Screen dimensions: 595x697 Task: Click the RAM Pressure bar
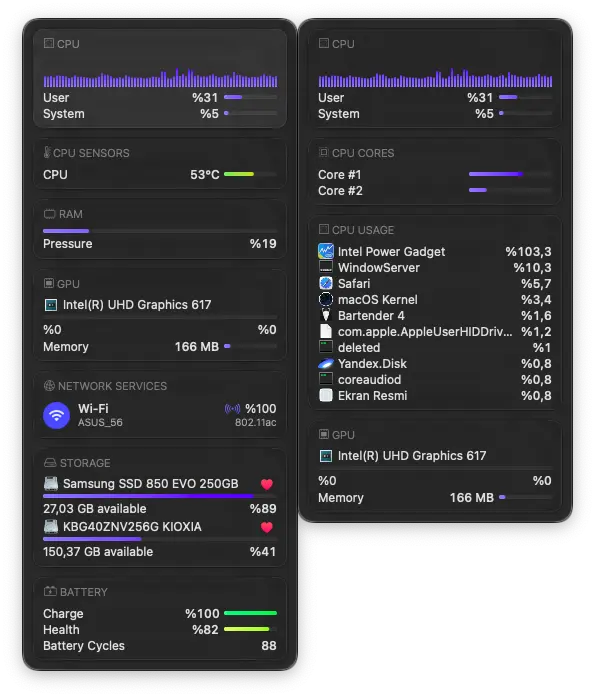point(160,231)
